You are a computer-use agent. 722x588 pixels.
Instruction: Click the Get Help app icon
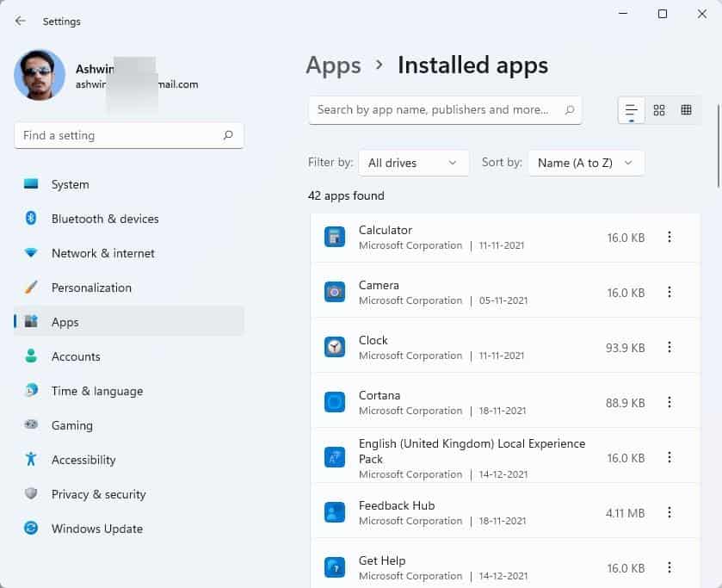(x=335, y=567)
